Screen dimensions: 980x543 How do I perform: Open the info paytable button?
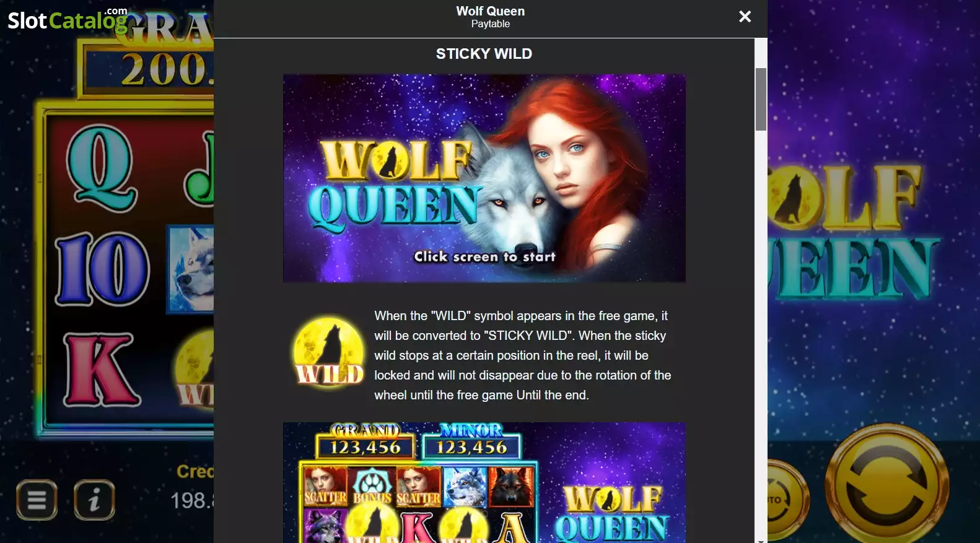click(94, 500)
